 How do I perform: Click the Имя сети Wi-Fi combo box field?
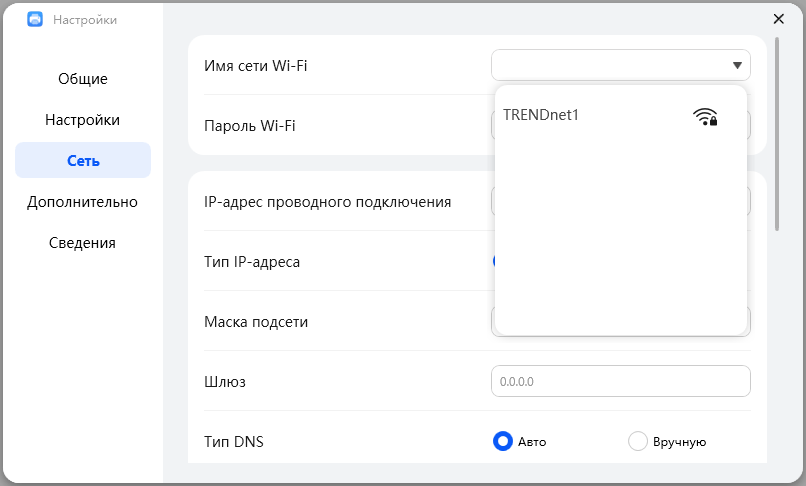coord(608,66)
